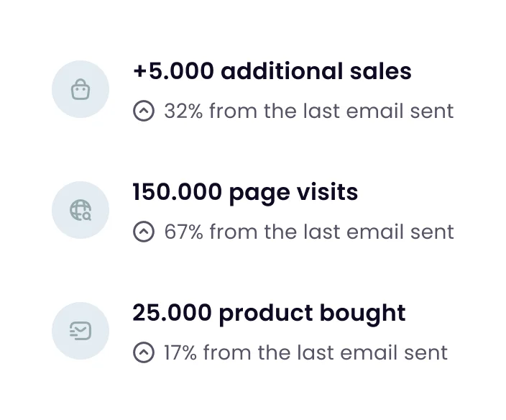Click the '25.000' number

click(x=172, y=313)
